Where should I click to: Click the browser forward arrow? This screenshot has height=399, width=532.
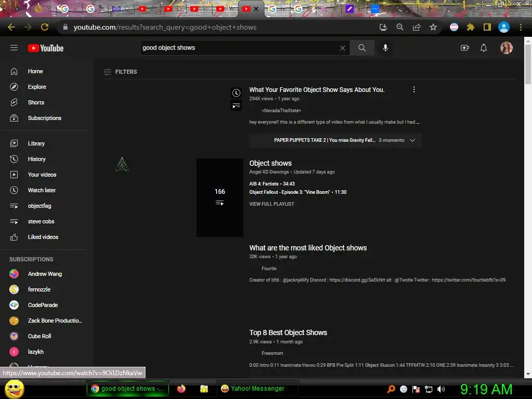[x=28, y=27]
